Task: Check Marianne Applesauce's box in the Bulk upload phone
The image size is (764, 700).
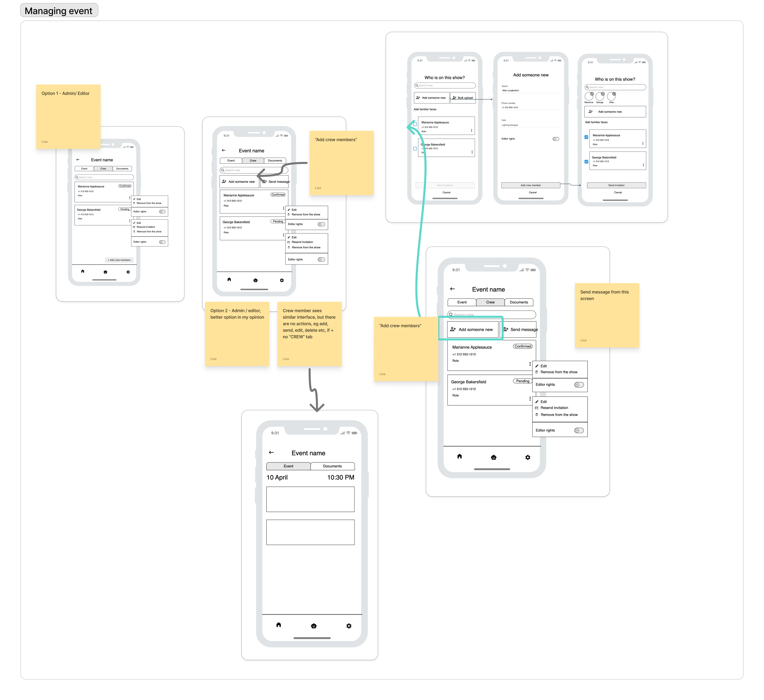Action: pyautogui.click(x=415, y=124)
